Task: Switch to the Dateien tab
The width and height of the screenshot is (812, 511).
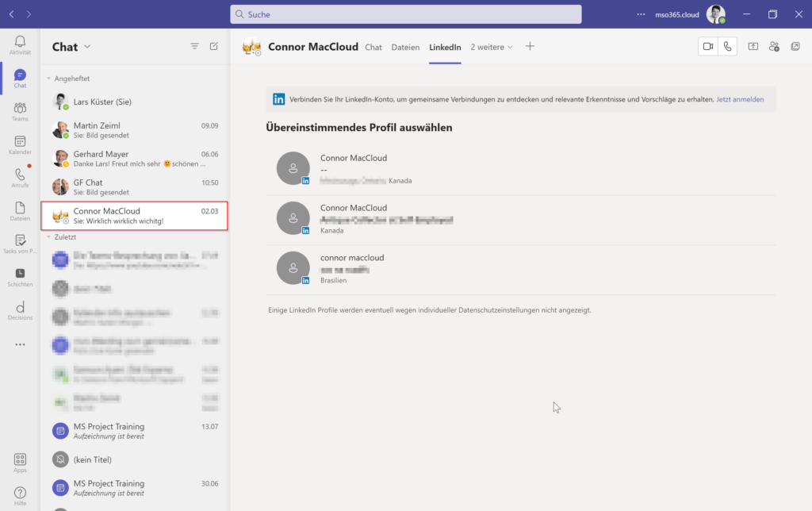Action: pos(405,47)
